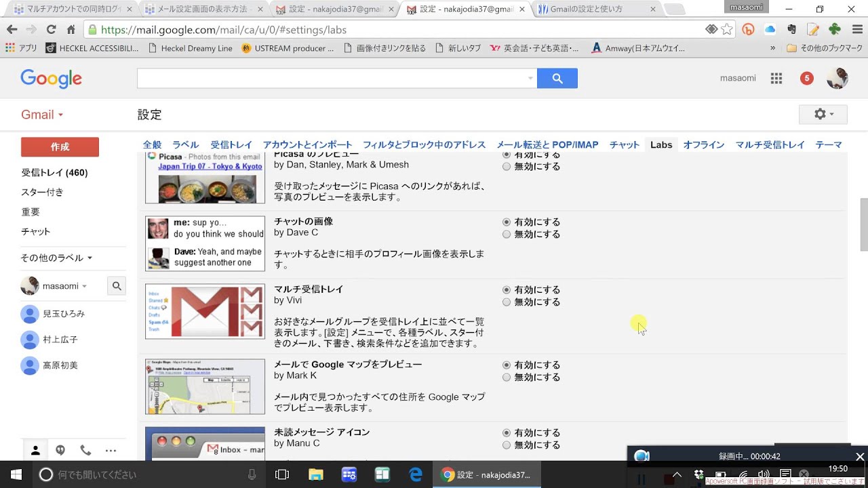Bookmark this page with the star icon
The width and height of the screenshot is (868, 488).
tap(727, 30)
